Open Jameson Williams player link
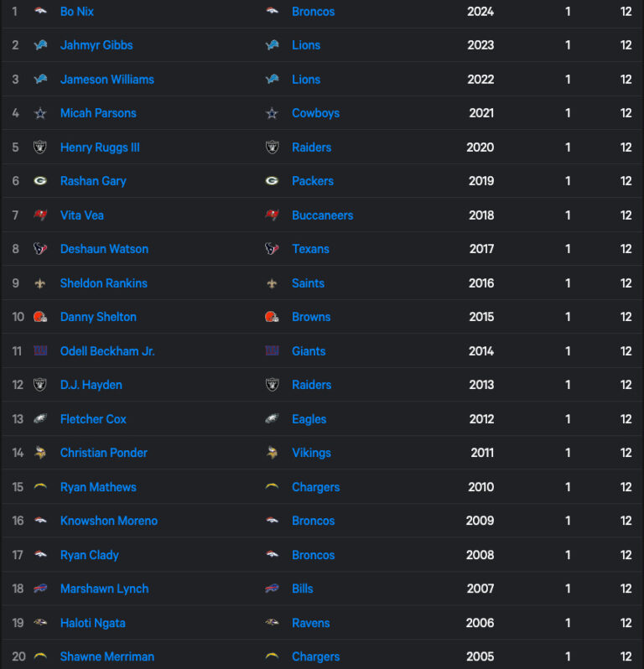Screen dimensions: 644x669 tap(107, 80)
